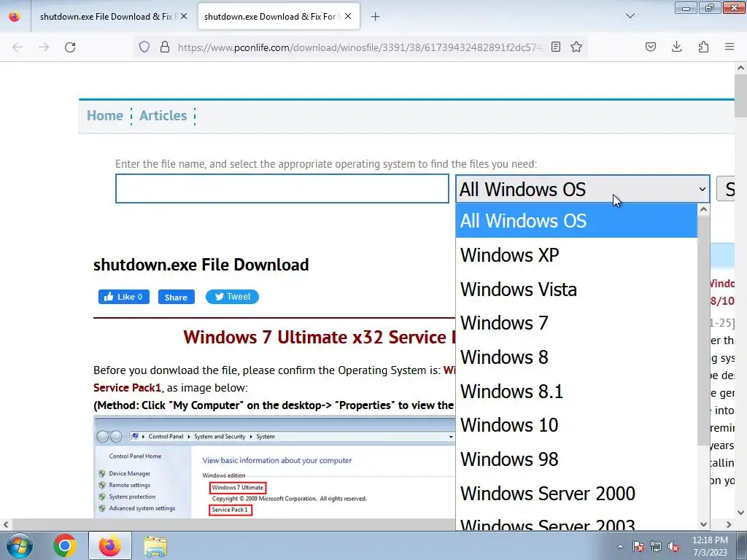Image resolution: width=747 pixels, height=560 pixels.
Task: Click the Facebook Like button
Action: 124,297
